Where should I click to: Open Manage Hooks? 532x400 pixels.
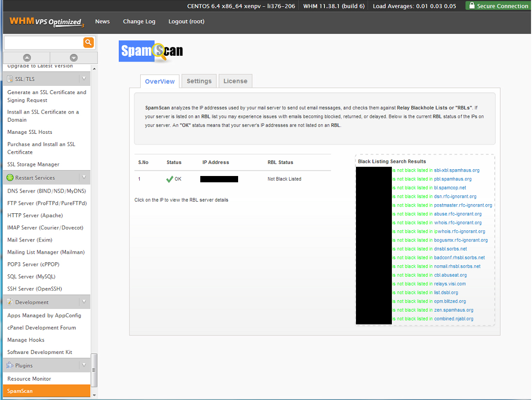click(26, 340)
